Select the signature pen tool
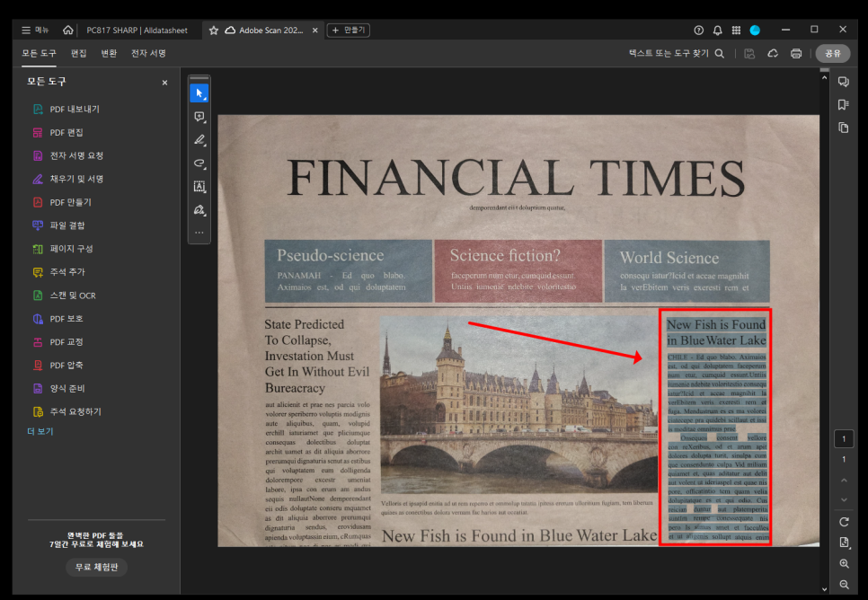 click(x=199, y=210)
